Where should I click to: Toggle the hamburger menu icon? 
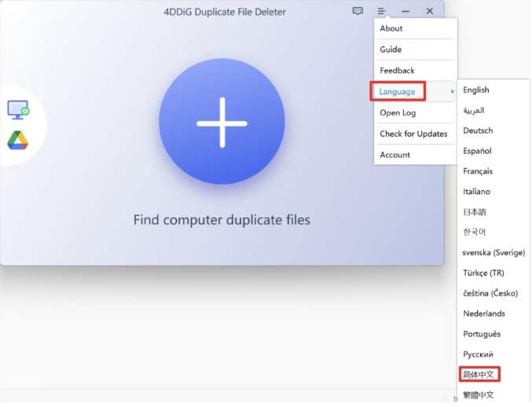tap(381, 11)
